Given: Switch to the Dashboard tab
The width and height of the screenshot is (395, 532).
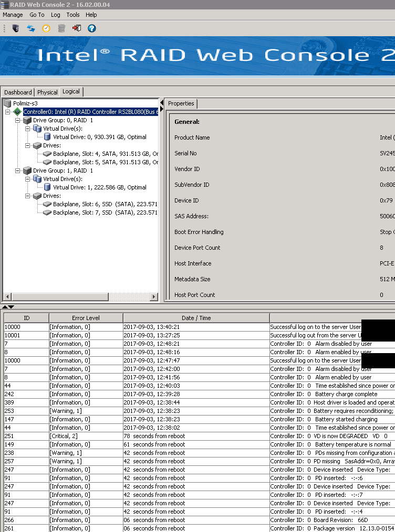Looking at the screenshot, I should (x=18, y=92).
